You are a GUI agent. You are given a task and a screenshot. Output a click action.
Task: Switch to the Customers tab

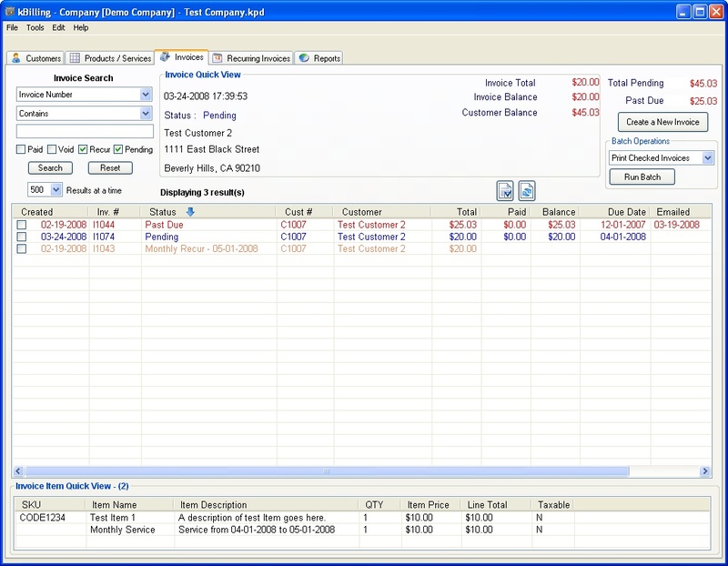35,58
